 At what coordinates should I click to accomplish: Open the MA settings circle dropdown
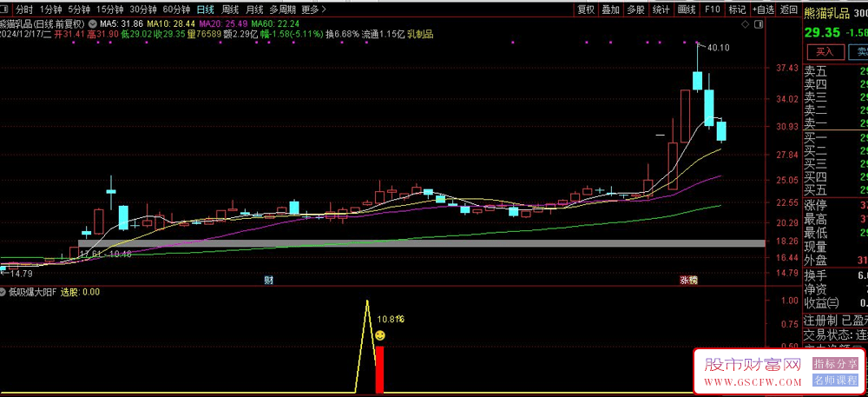point(91,23)
